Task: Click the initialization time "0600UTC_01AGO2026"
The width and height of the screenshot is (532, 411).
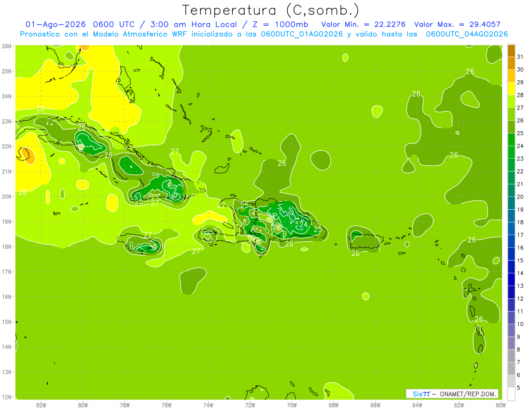Action: [x=302, y=34]
